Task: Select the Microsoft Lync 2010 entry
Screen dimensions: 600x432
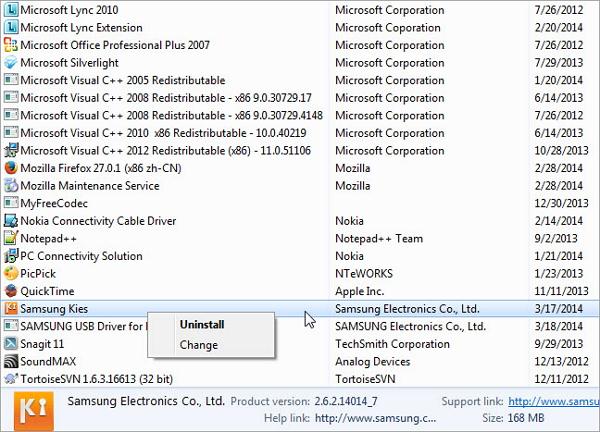Action: point(69,10)
